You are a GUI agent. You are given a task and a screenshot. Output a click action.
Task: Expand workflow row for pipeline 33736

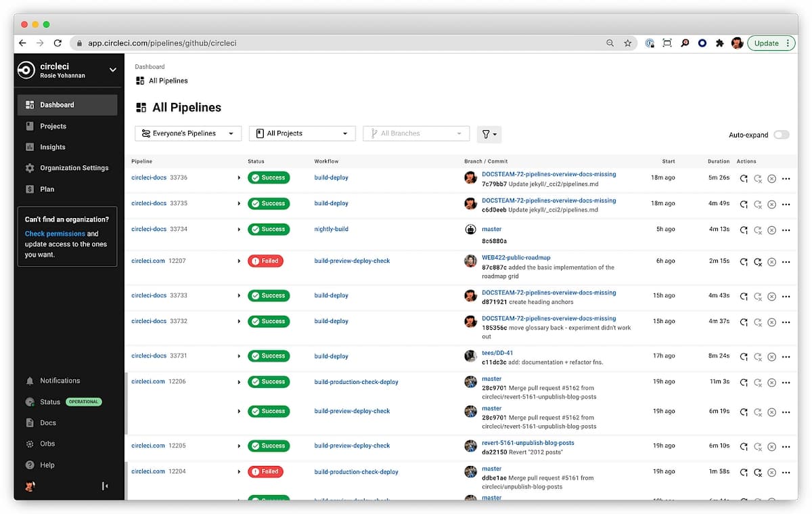[239, 178]
